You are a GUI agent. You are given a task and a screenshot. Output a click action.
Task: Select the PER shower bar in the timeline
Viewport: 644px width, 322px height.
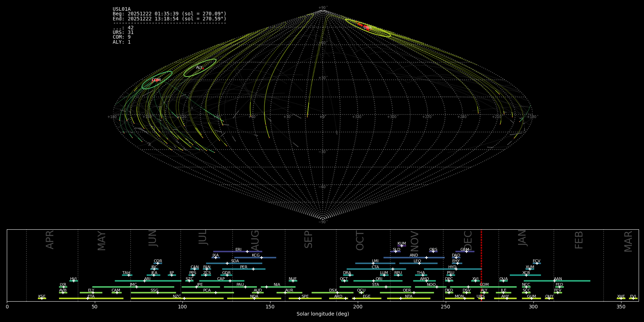[244, 269]
